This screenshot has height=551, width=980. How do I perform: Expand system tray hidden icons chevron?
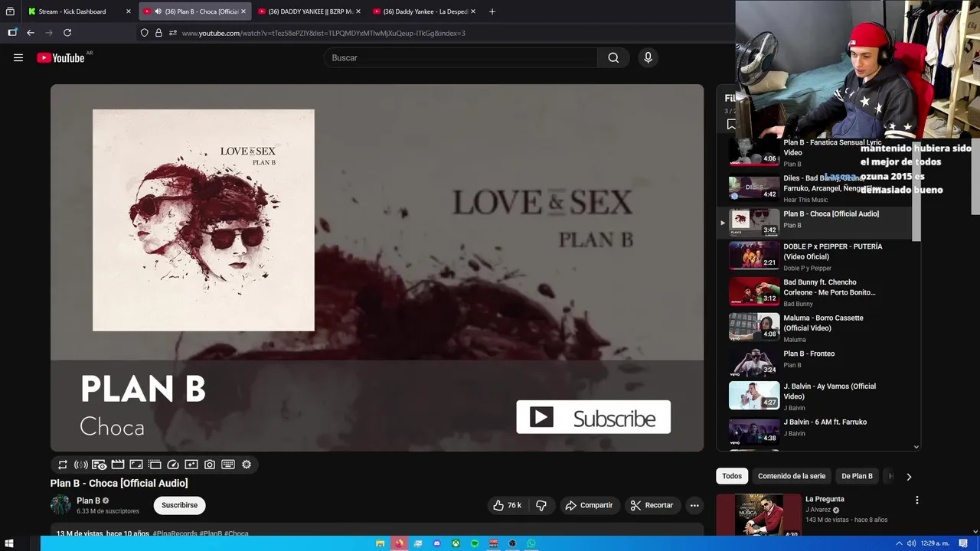[x=899, y=543]
